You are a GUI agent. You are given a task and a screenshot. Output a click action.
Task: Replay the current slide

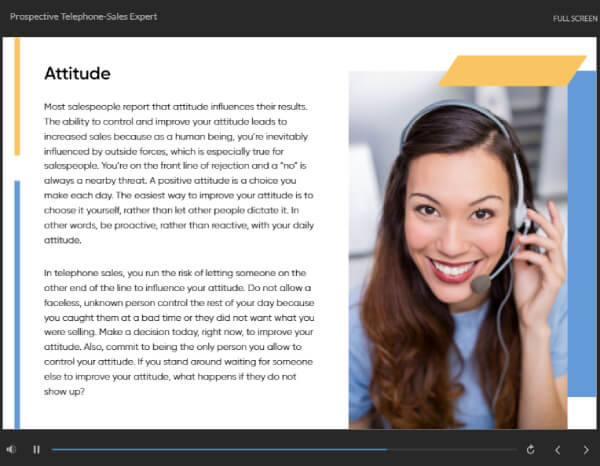tap(530, 450)
